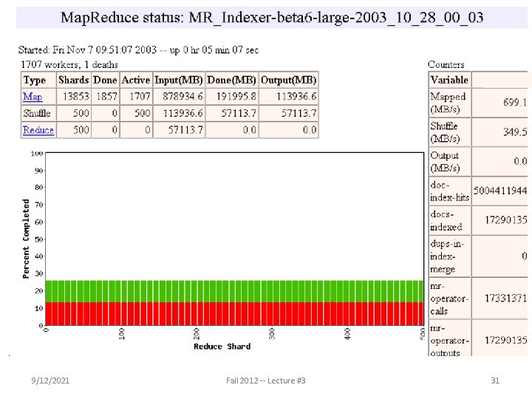Click the Shards column header
Viewport: 532px width, 399px height.
[74, 80]
